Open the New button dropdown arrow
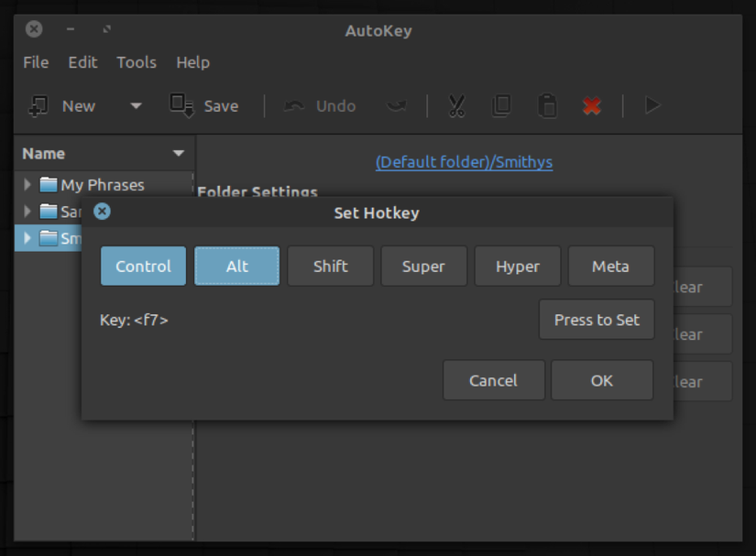 [135, 105]
